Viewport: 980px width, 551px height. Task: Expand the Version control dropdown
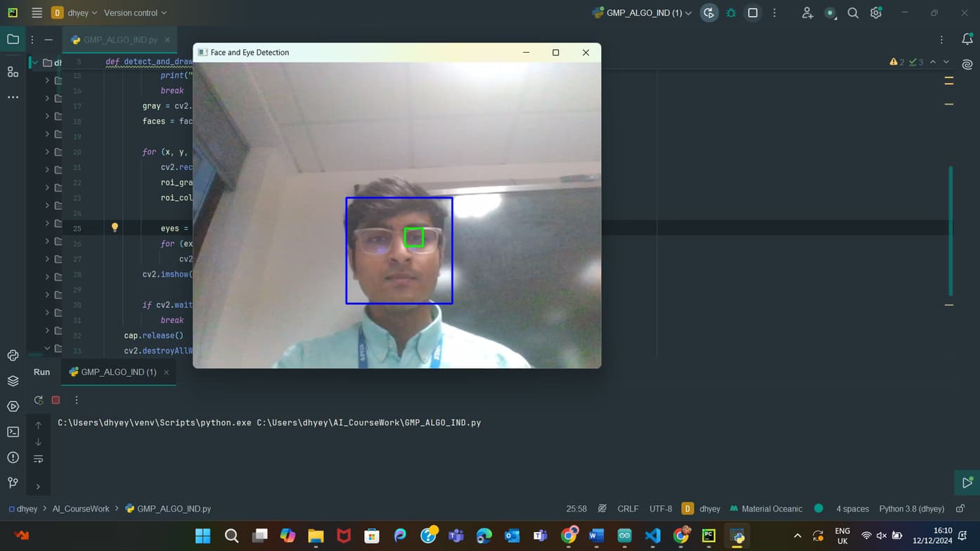135,13
